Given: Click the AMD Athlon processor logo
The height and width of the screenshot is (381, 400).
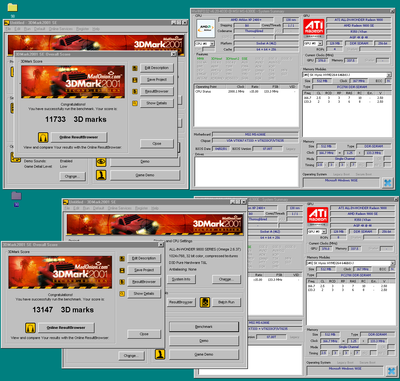Looking at the screenshot, I should (x=206, y=28).
